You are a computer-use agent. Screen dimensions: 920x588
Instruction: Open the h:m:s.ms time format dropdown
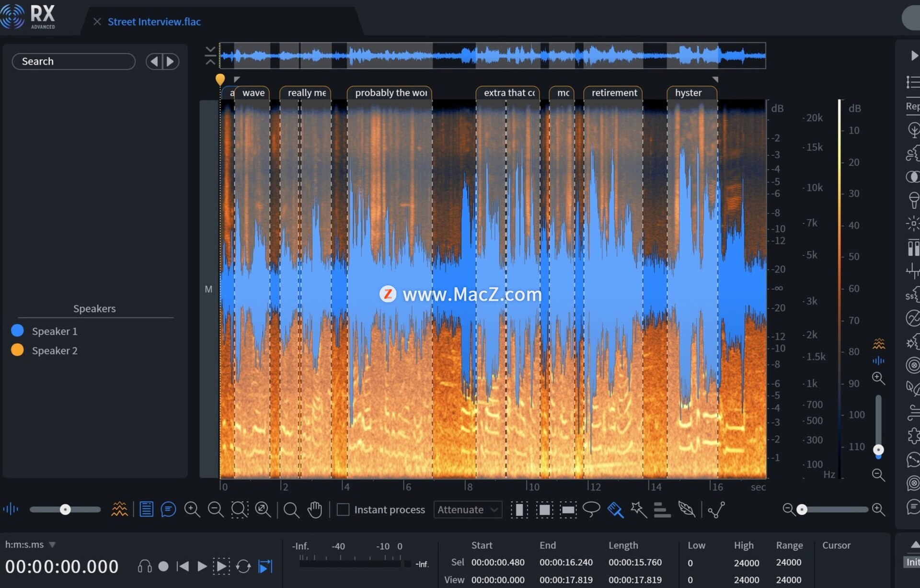[52, 545]
